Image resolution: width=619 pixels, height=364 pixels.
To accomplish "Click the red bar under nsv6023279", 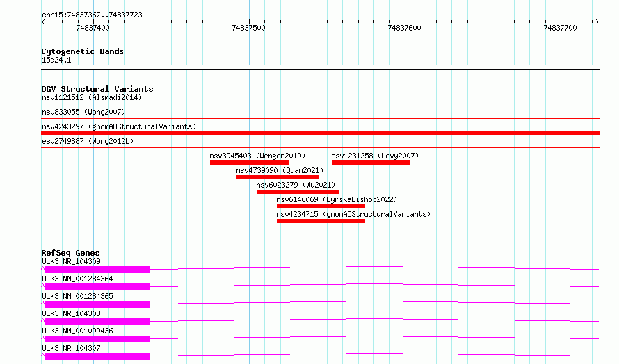I will (x=298, y=192).
